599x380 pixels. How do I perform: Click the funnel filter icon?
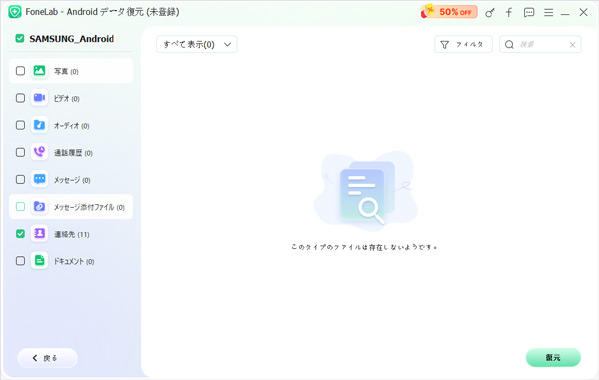pyautogui.click(x=445, y=45)
